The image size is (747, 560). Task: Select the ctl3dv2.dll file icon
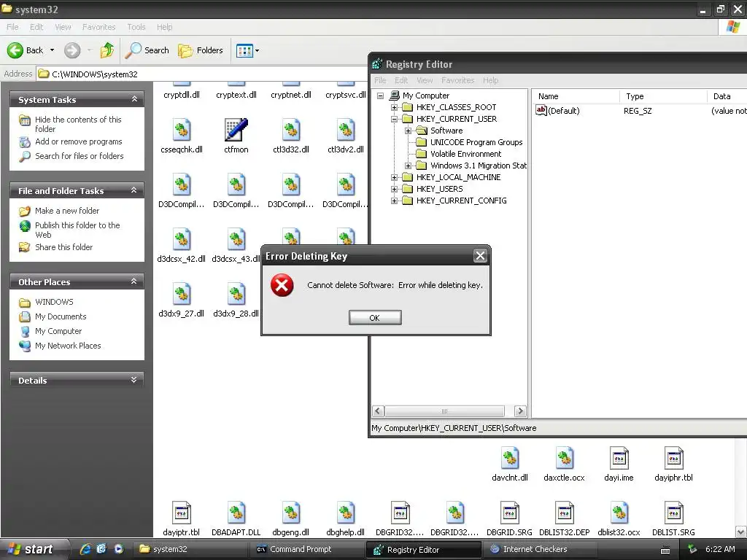[x=346, y=130]
